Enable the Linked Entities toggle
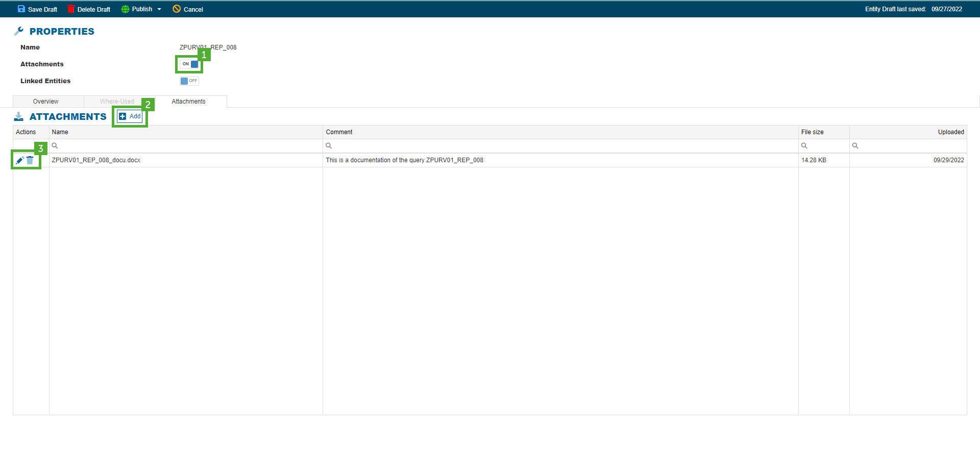Screen dimensions: 980x453 (189, 81)
